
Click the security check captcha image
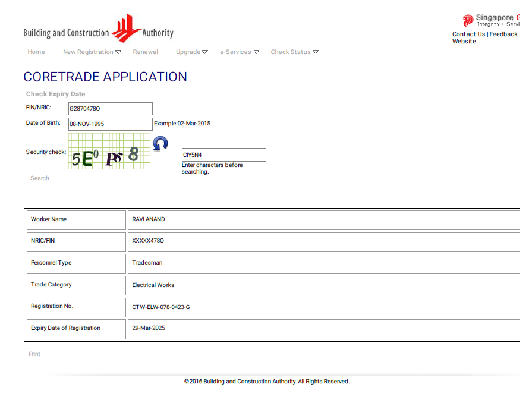(x=109, y=152)
